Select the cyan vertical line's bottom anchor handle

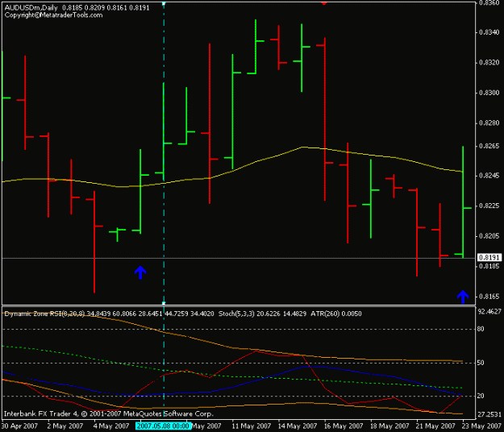tap(164, 303)
